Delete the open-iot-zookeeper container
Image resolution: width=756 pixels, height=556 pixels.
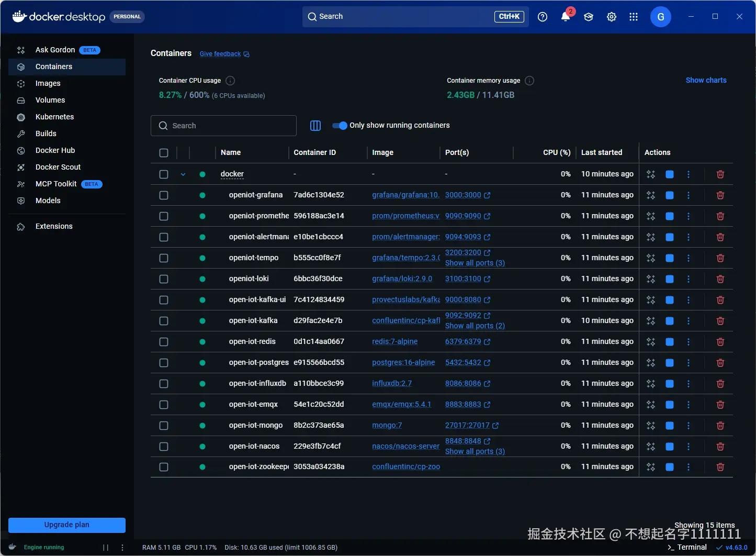(x=720, y=467)
